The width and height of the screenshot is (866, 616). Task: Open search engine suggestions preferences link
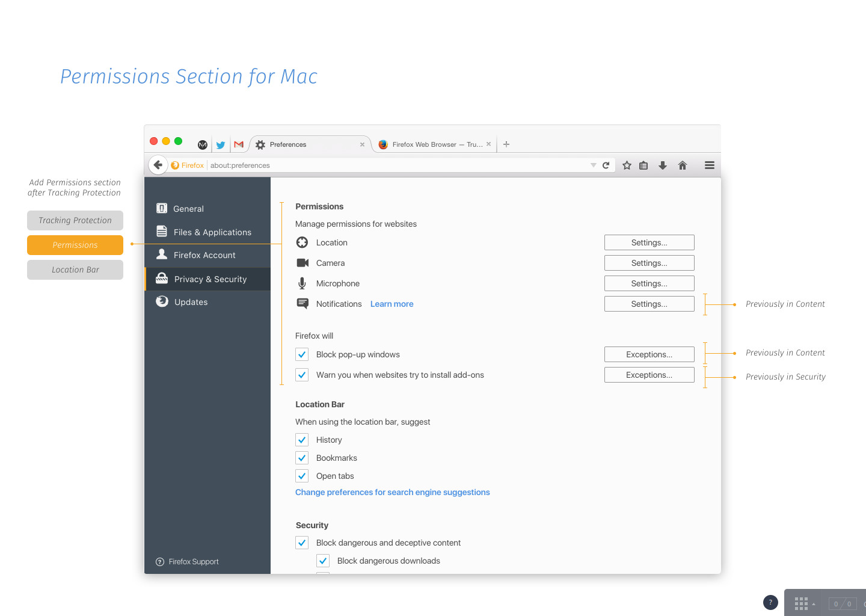(x=393, y=492)
